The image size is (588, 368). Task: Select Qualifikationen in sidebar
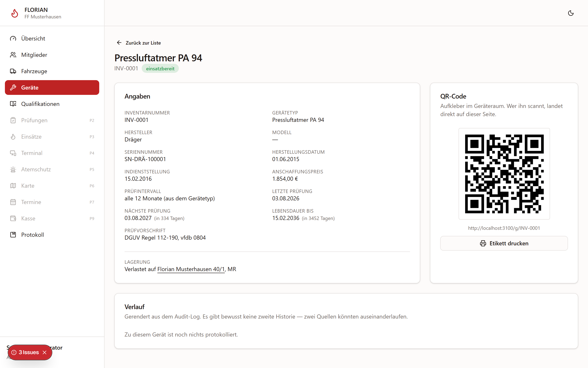[x=52, y=104]
